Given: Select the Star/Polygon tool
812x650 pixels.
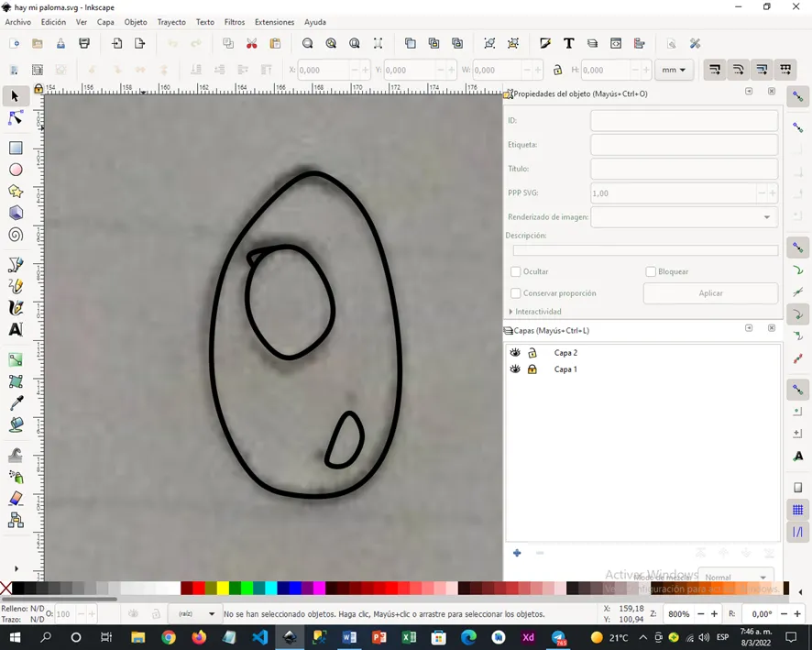Looking at the screenshot, I should (x=16, y=192).
